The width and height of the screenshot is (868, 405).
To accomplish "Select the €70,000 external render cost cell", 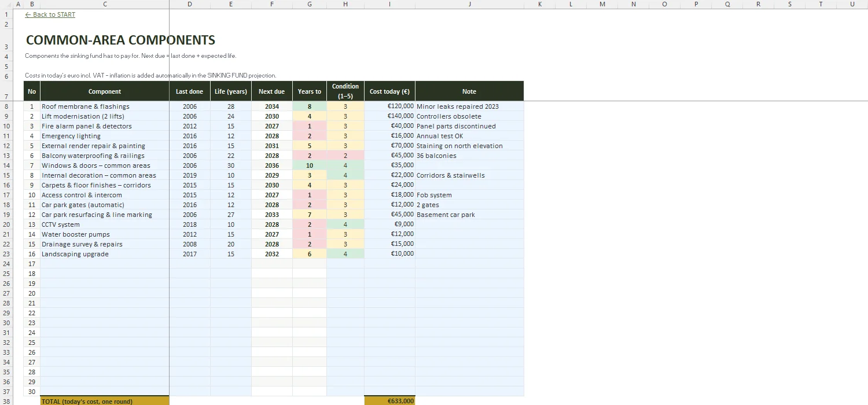I will (x=389, y=146).
